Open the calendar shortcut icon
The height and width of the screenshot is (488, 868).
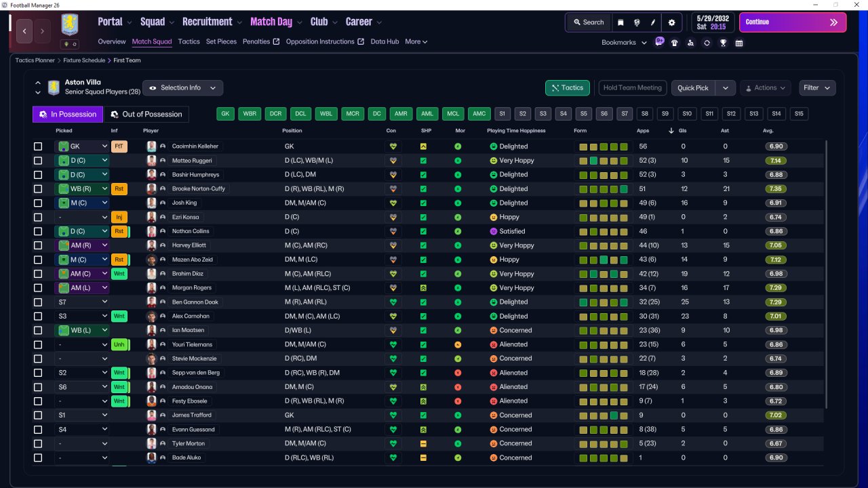(739, 42)
